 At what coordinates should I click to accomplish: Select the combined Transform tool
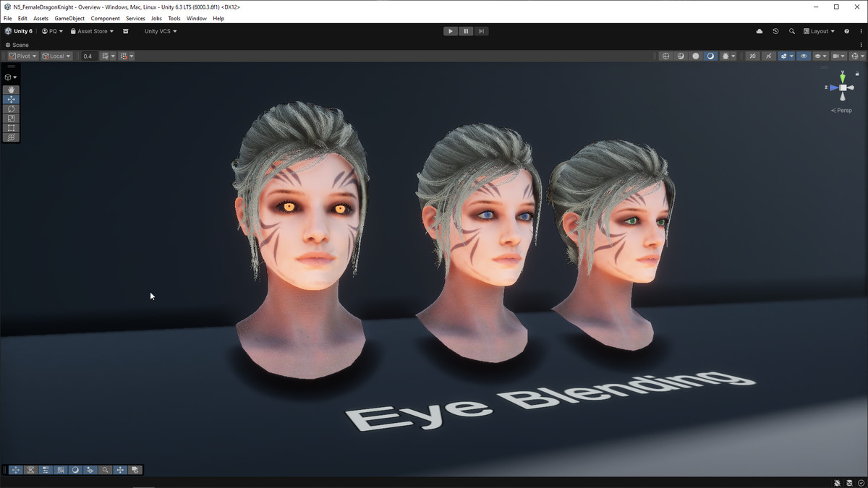pos(11,137)
